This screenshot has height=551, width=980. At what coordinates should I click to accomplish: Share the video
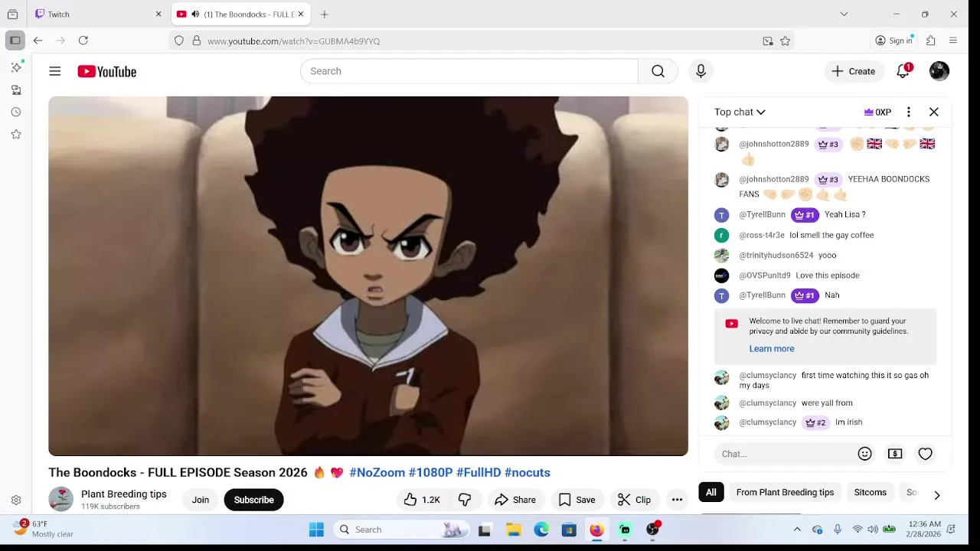[515, 500]
